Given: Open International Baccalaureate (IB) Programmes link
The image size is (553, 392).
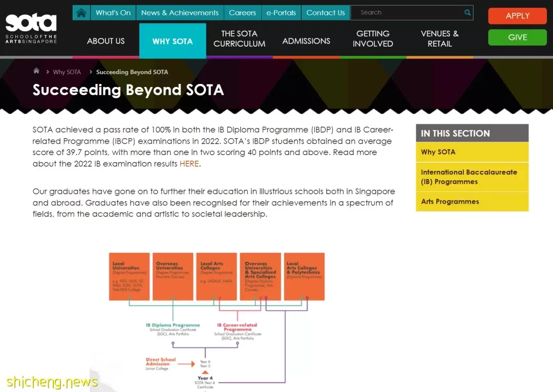Looking at the screenshot, I should pyautogui.click(x=472, y=177).
